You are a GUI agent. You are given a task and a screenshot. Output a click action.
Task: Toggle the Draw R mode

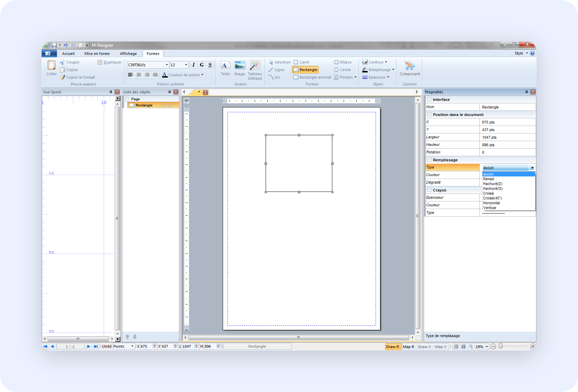[393, 347]
